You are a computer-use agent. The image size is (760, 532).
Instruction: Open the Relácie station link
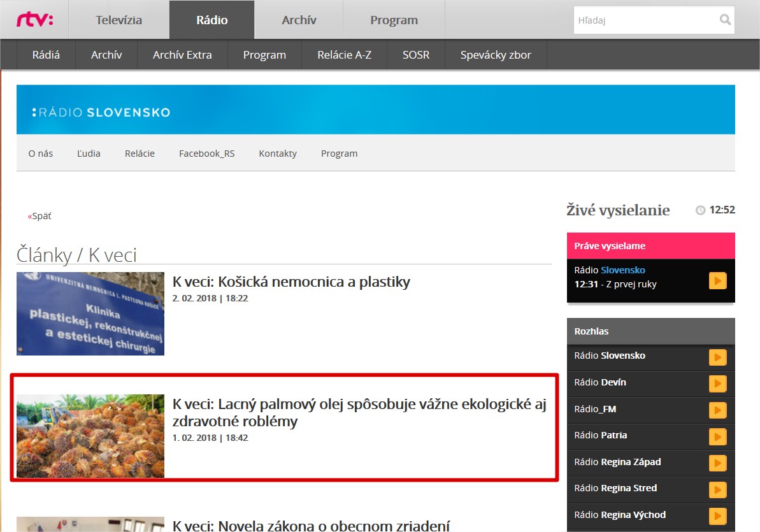tap(140, 154)
